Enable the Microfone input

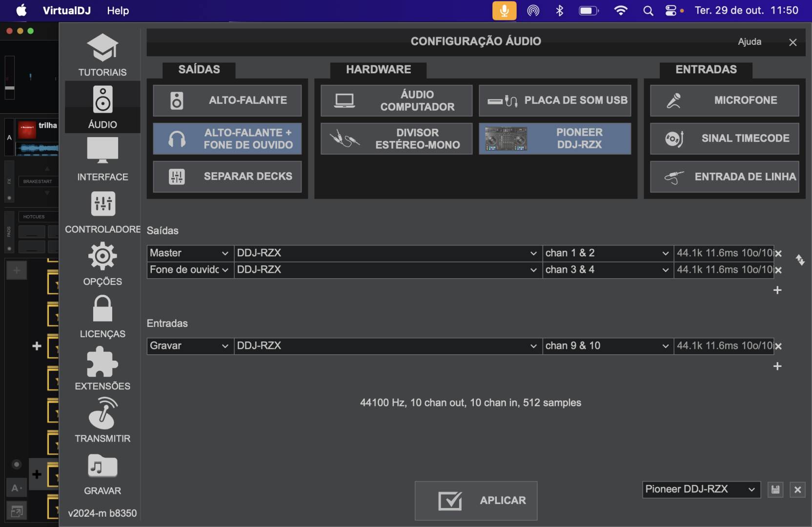[x=725, y=101]
